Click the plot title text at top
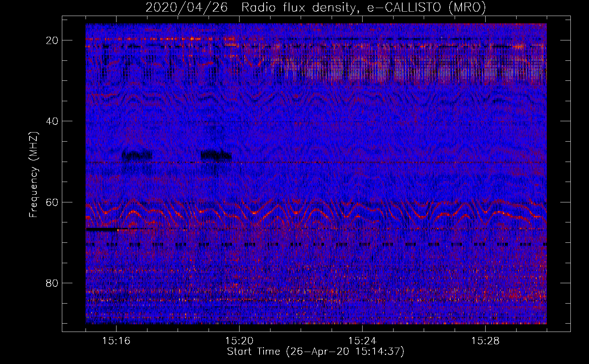Viewport: 589px width, 364px height. point(316,8)
